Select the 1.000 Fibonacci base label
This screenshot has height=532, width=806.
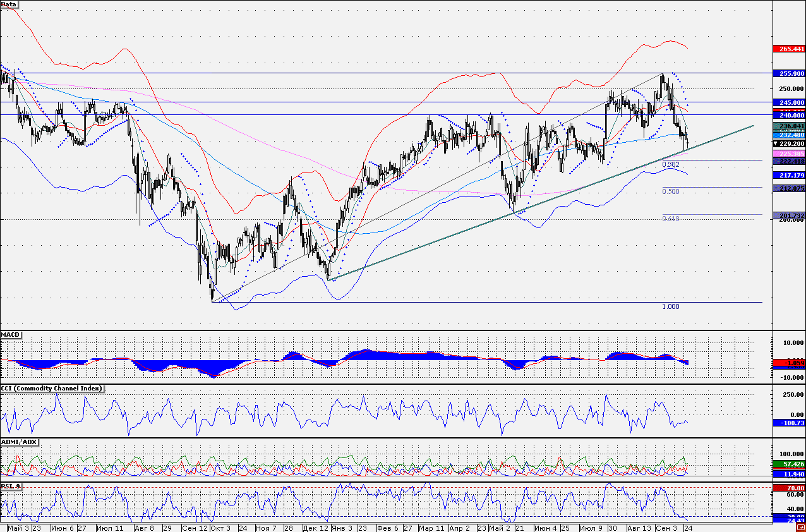point(670,306)
